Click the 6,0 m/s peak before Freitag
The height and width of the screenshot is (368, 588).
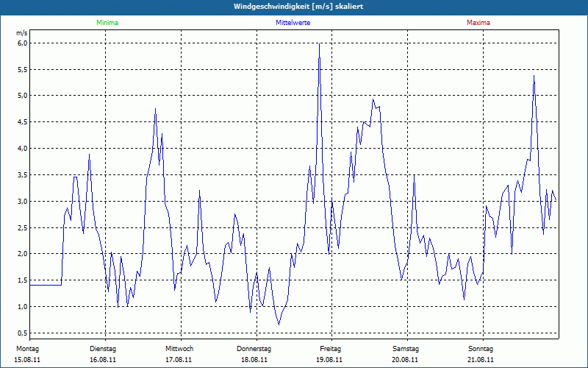point(319,44)
